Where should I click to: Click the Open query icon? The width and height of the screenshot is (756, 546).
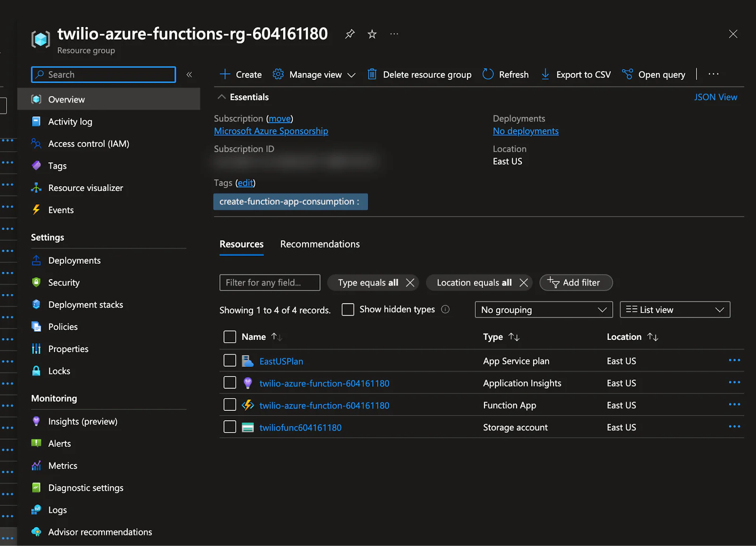coord(627,74)
